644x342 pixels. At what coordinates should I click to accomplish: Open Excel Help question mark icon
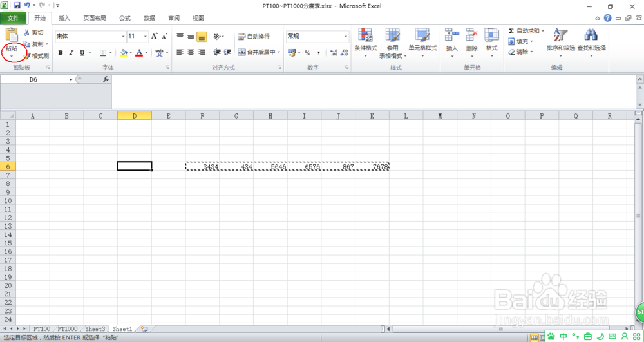point(607,18)
